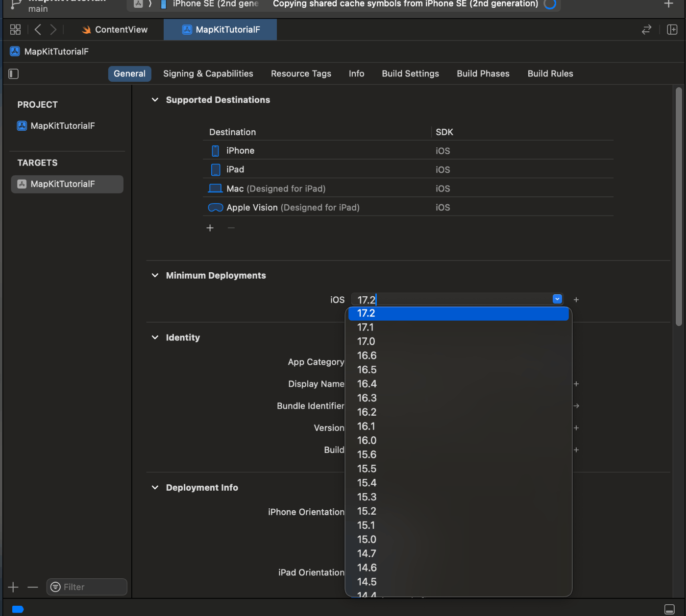Click plus icon beside Version field
Screen dimensions: 686x616
pyautogui.click(x=576, y=428)
